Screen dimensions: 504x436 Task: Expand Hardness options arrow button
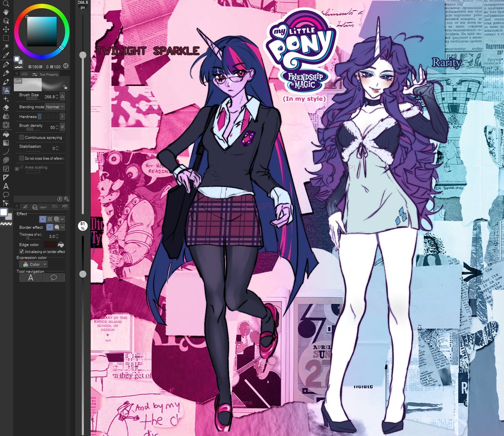pyautogui.click(x=63, y=116)
